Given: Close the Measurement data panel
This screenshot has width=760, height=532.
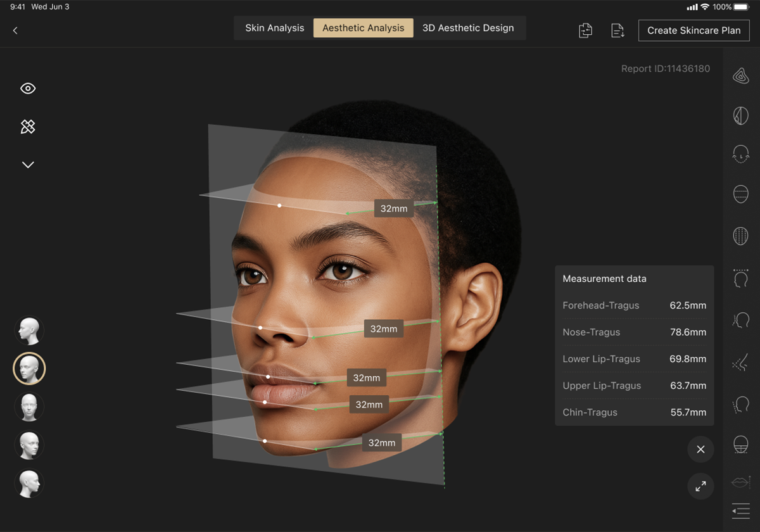Looking at the screenshot, I should (x=700, y=449).
